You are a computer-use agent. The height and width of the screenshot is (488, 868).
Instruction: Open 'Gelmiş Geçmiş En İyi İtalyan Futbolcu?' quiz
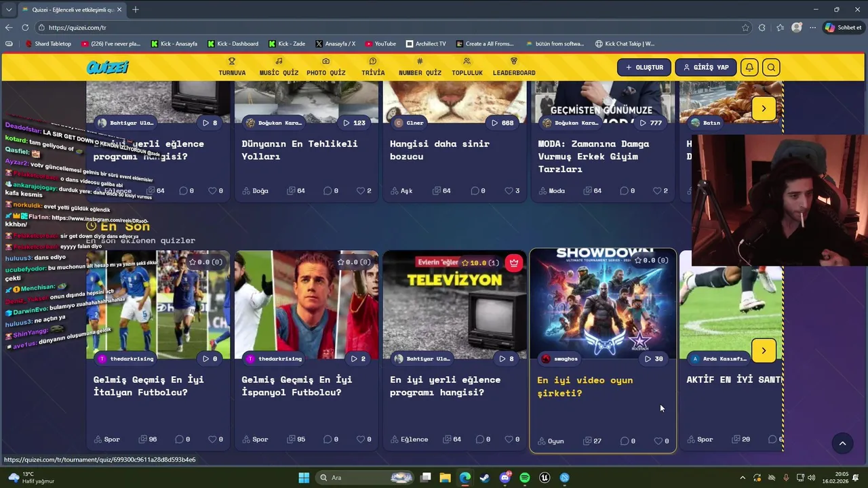[149, 386]
